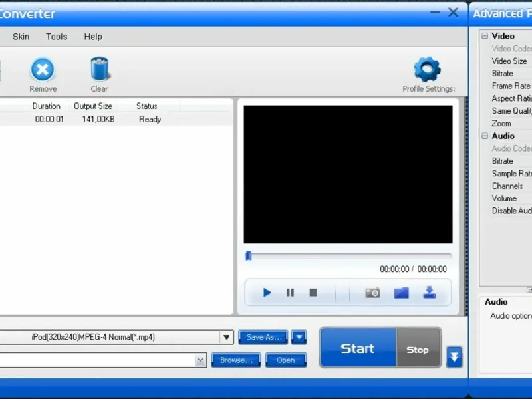This screenshot has height=399, width=532.
Task: Click the Remove file icon
Action: coord(43,70)
